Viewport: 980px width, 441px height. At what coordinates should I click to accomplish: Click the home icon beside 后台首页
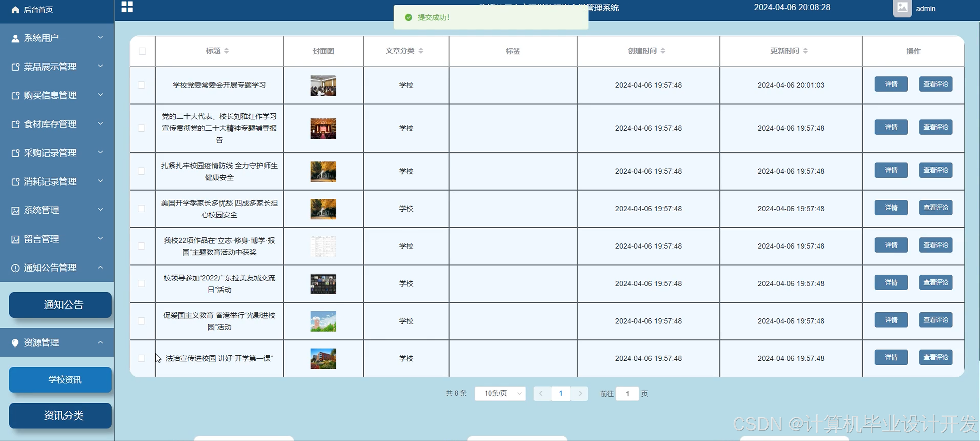click(x=15, y=10)
